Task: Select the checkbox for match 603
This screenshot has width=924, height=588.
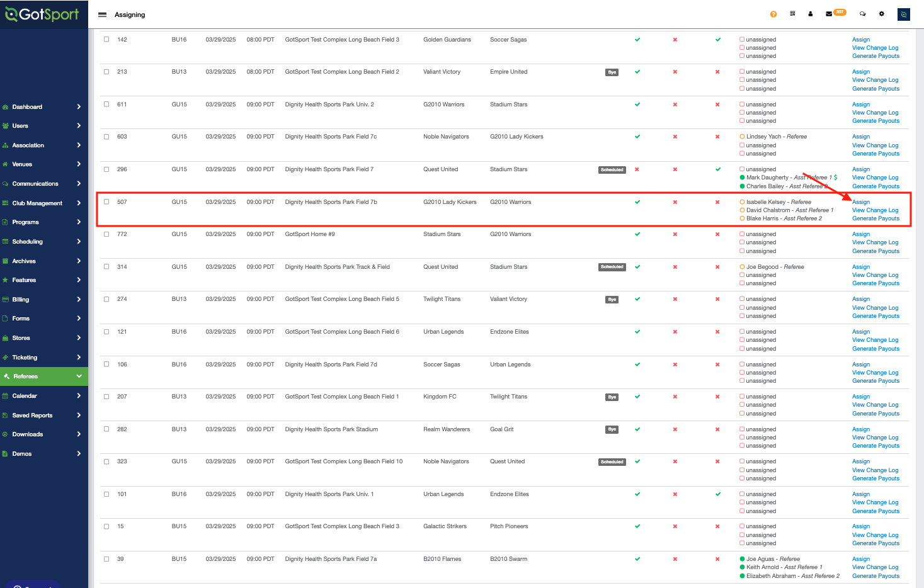Action: [x=106, y=137]
